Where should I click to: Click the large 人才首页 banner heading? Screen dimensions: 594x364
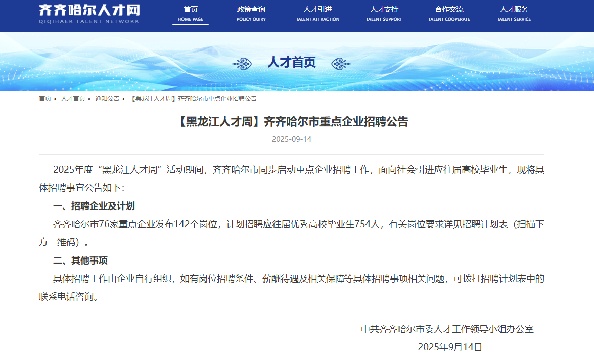[x=292, y=62]
